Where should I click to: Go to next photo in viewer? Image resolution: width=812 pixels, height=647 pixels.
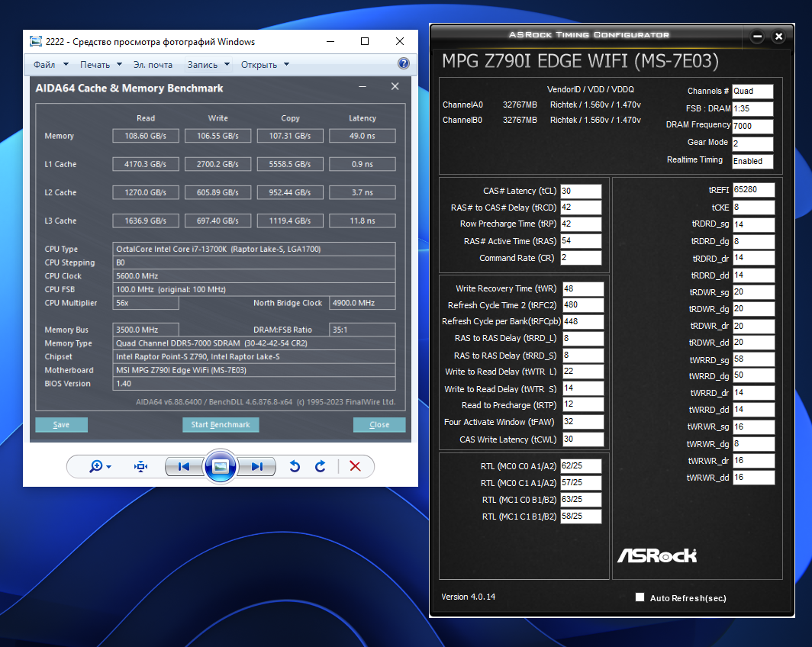tap(257, 466)
